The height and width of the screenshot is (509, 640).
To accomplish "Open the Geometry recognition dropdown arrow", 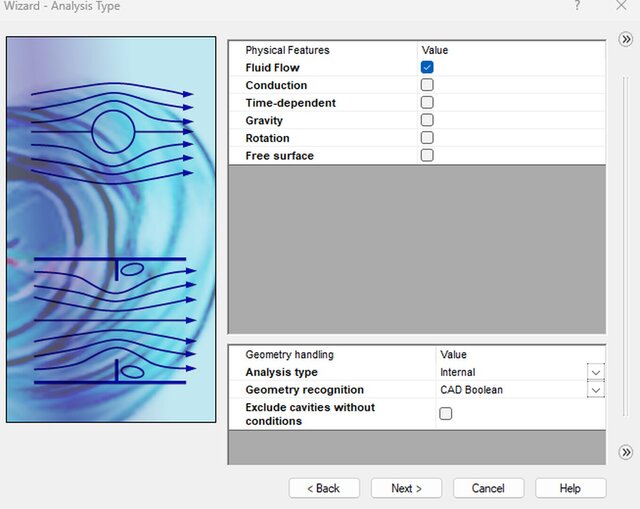I will click(x=596, y=390).
